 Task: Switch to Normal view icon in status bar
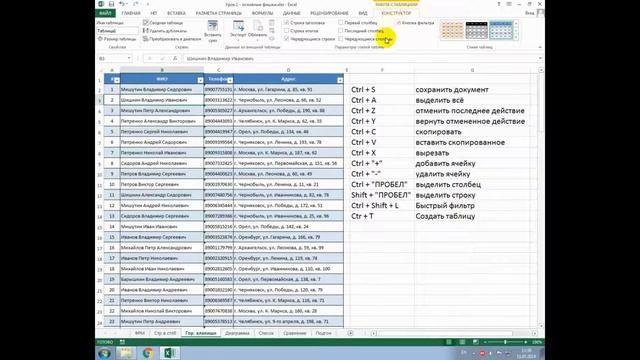coord(449,342)
